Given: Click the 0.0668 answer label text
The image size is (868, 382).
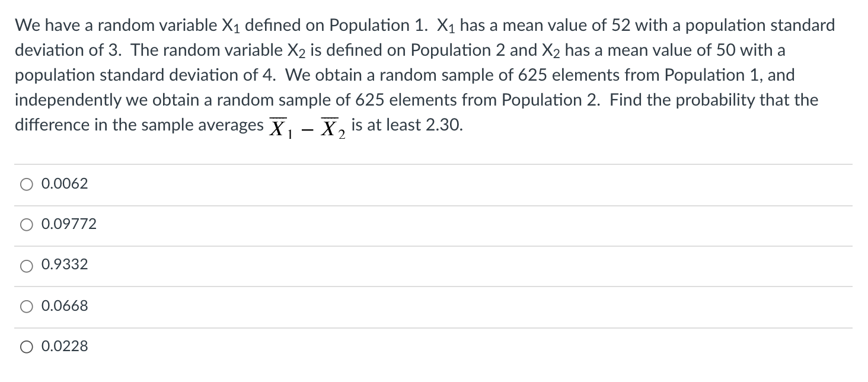Looking at the screenshot, I should [x=65, y=305].
